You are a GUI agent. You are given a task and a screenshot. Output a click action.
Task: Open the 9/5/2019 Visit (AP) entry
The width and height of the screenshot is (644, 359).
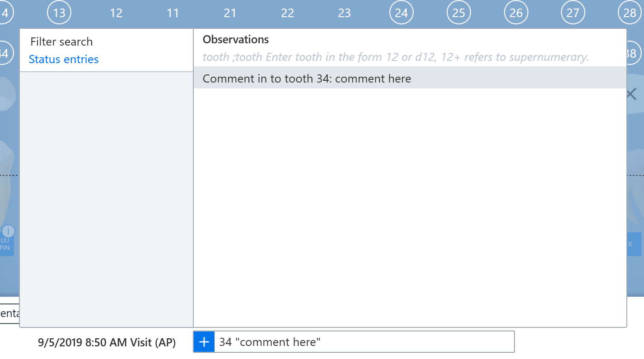point(107,342)
